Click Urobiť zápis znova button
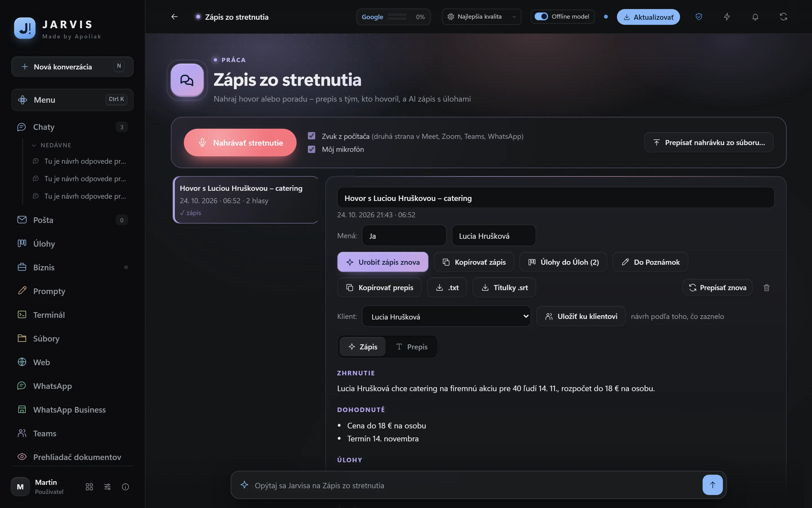This screenshot has height=508, width=812. tap(383, 262)
